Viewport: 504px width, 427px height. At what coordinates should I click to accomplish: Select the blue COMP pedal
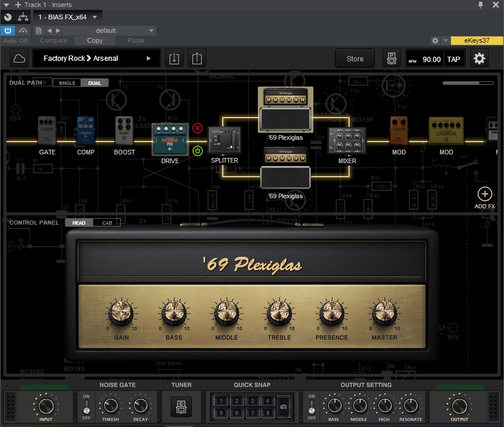85,131
